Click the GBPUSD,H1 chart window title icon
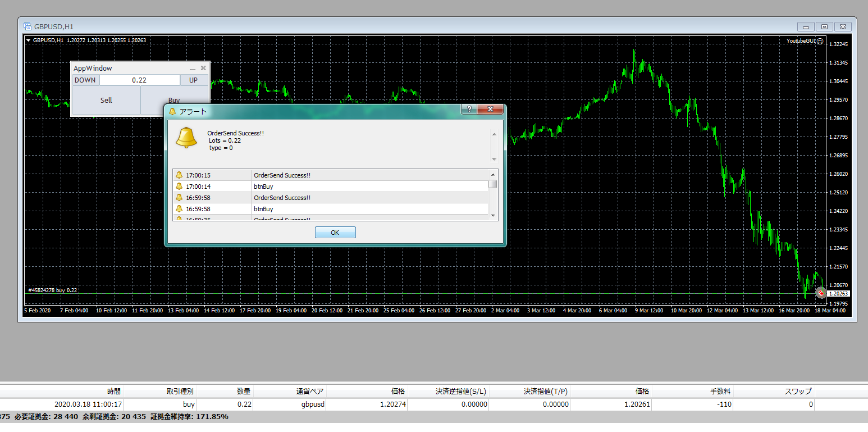The image size is (868, 432). [x=27, y=26]
